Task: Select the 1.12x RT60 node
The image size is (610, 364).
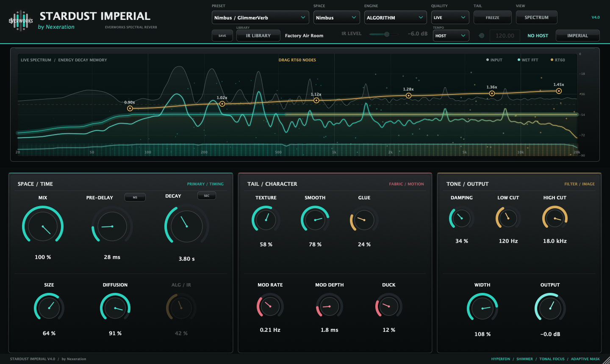Action: [x=316, y=100]
